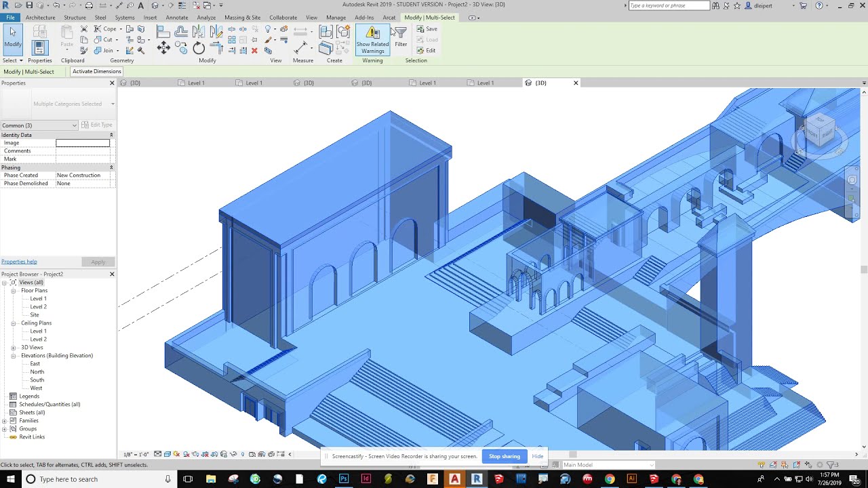The height and width of the screenshot is (488, 868).
Task: Open the Architecture ribbon tab
Action: click(41, 18)
